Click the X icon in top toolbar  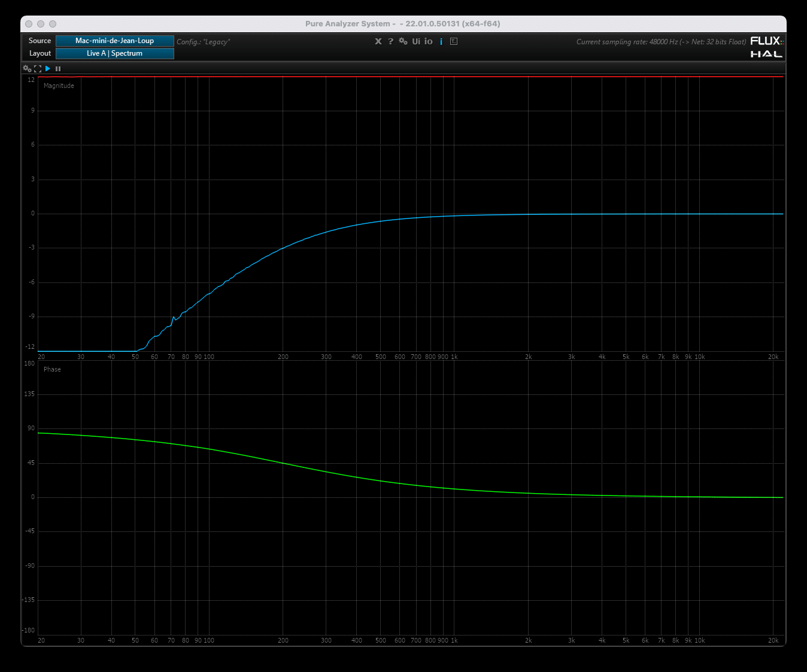(x=378, y=41)
